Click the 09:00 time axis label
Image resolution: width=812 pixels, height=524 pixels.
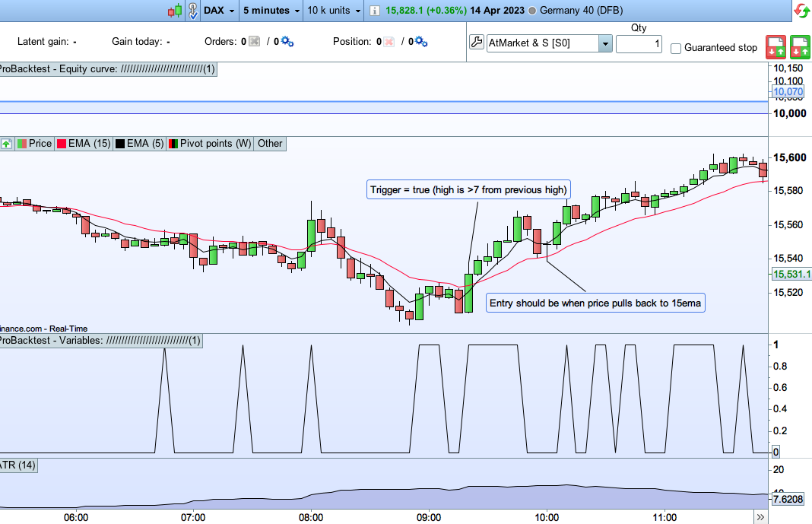(429, 517)
